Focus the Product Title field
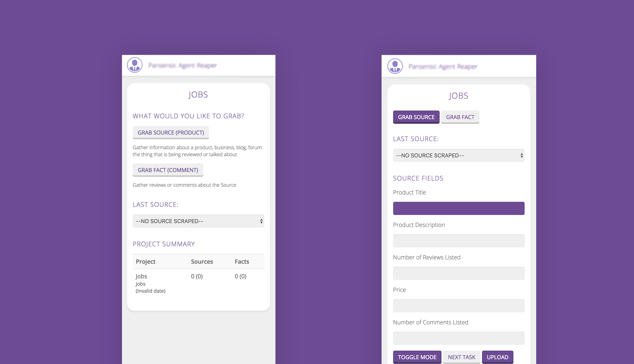The image size is (634, 364). coord(458,208)
